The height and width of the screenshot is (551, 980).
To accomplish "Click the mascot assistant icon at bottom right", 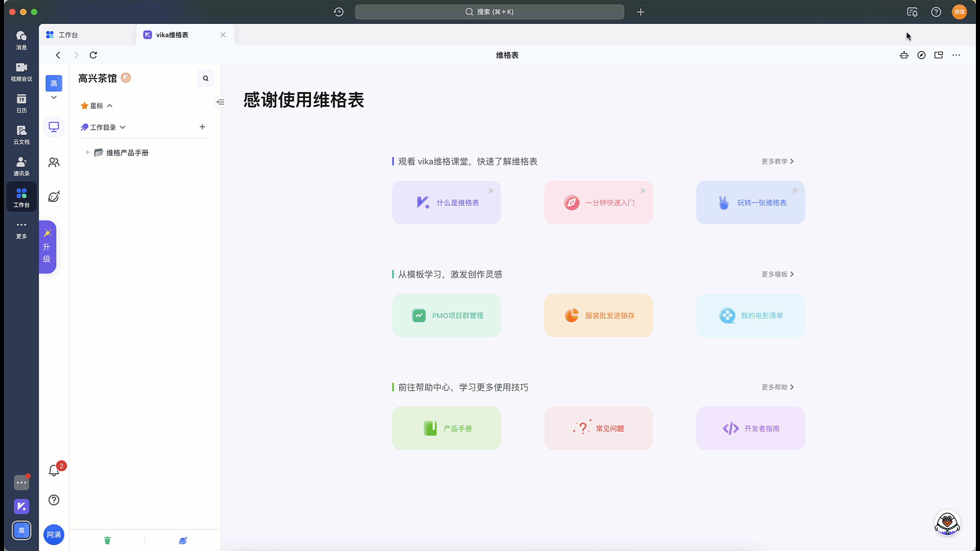I will pyautogui.click(x=947, y=523).
